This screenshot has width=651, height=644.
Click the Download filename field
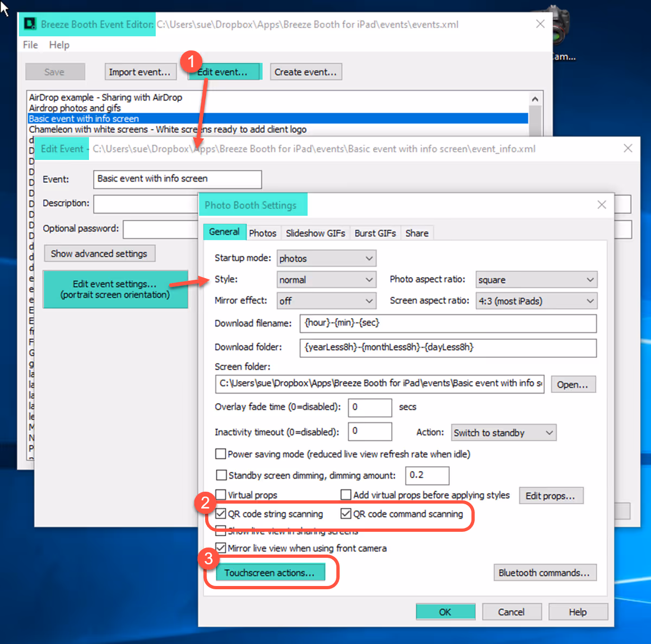(x=448, y=324)
